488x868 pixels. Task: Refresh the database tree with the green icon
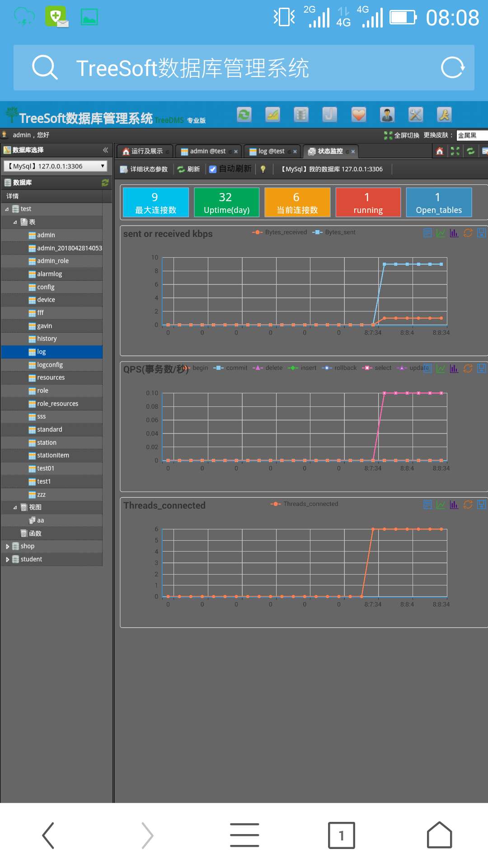pos(105,183)
